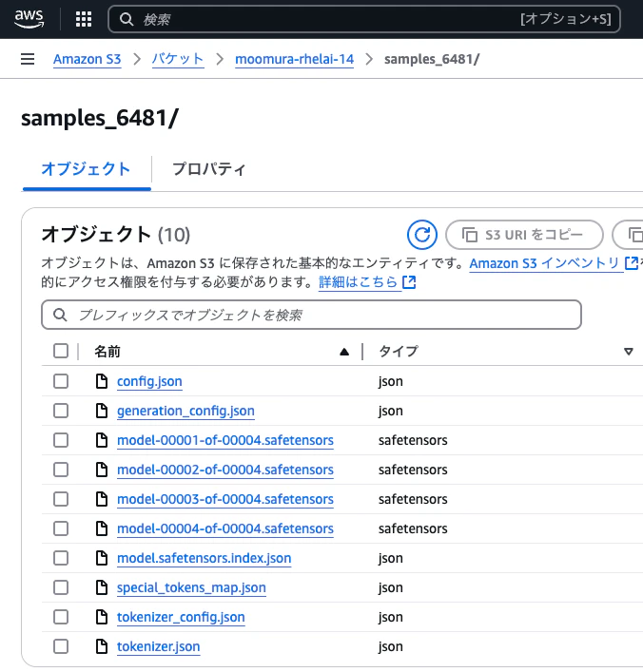643x672 pixels.
Task: Select the model-00004-of-00004.safetensors checkbox
Action: (x=61, y=528)
